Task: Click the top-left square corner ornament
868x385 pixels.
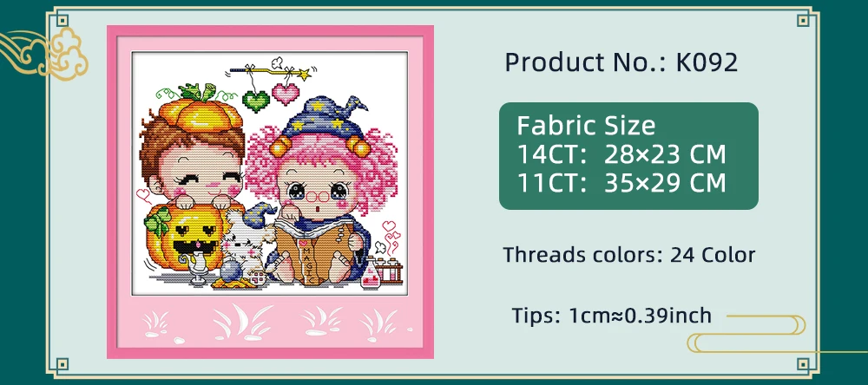Action: point(62,21)
